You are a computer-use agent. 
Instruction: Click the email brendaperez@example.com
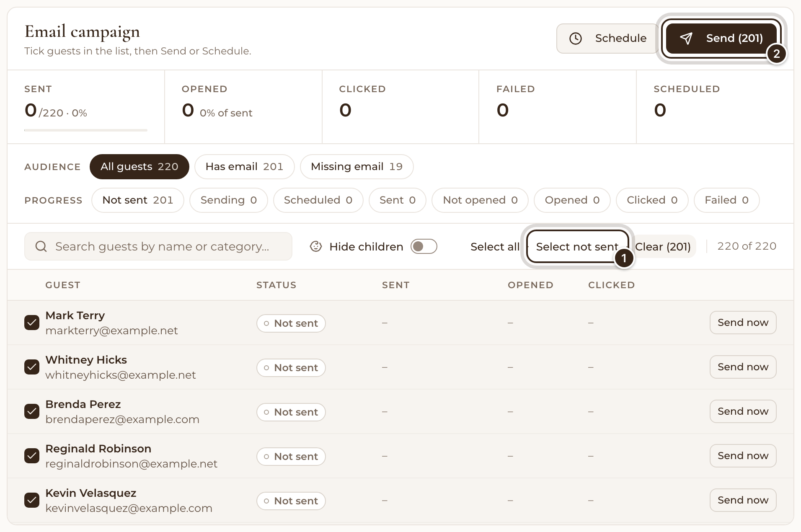click(x=122, y=420)
